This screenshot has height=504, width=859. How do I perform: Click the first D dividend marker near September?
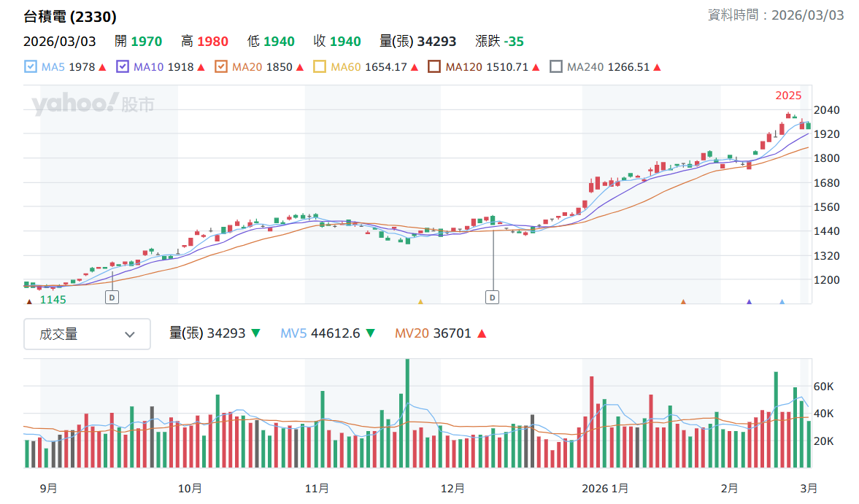[112, 298]
